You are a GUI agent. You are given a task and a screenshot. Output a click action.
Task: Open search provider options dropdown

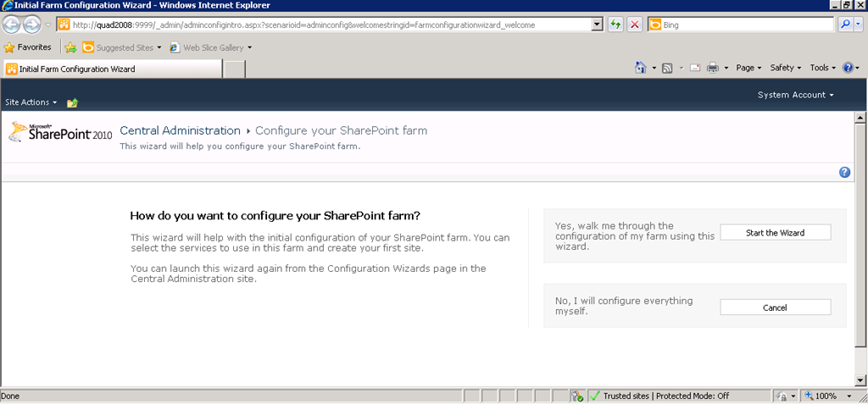pyautogui.click(x=859, y=25)
